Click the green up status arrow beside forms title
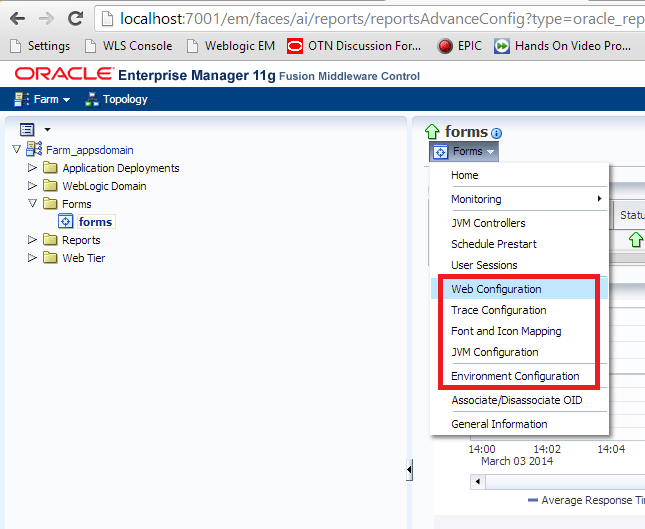This screenshot has height=529, width=645. tap(432, 132)
